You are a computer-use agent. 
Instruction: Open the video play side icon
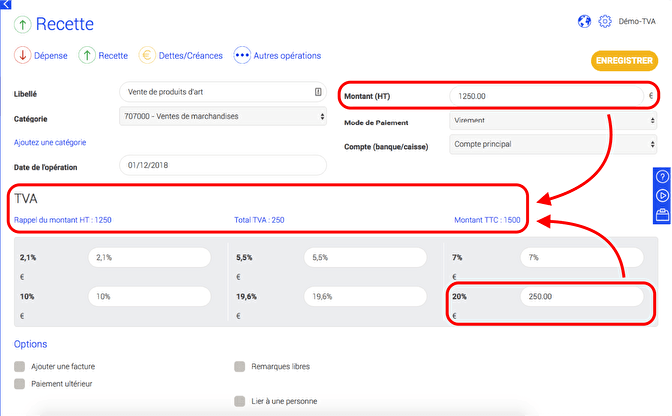[662, 196]
